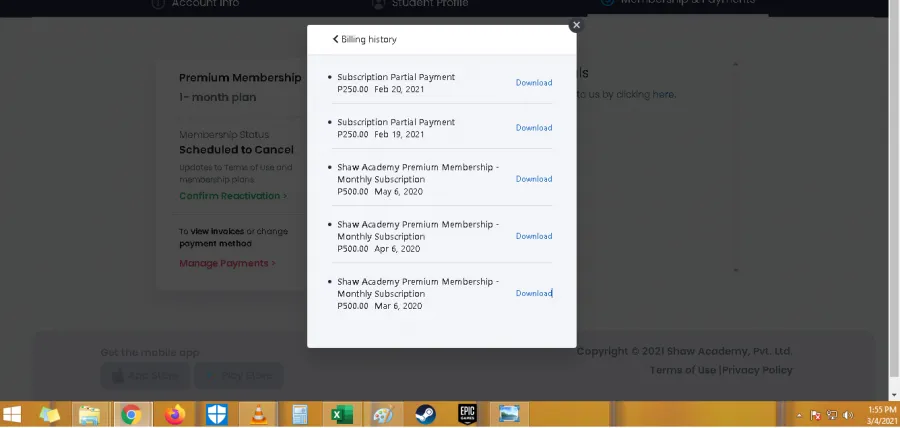This screenshot has width=900, height=428.
Task: Download the May 6, 2020 subscription invoice
Action: coord(533,179)
